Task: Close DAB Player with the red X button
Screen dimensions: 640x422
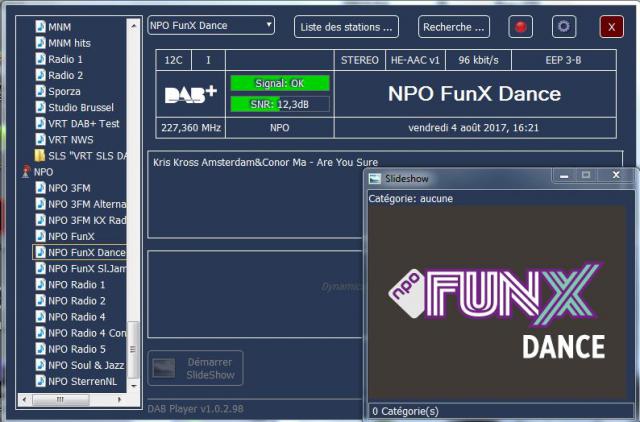Action: click(611, 27)
